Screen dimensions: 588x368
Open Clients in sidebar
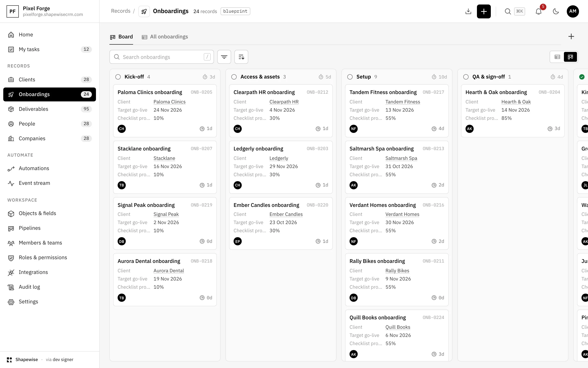coord(50,80)
